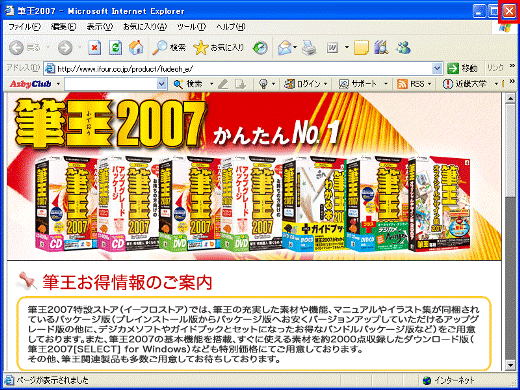
Task: Go to the Home page icon
Action: [136, 48]
